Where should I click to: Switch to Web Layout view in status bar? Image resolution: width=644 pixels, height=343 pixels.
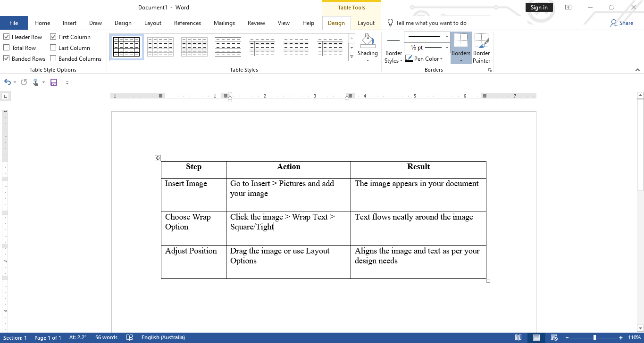pos(554,337)
